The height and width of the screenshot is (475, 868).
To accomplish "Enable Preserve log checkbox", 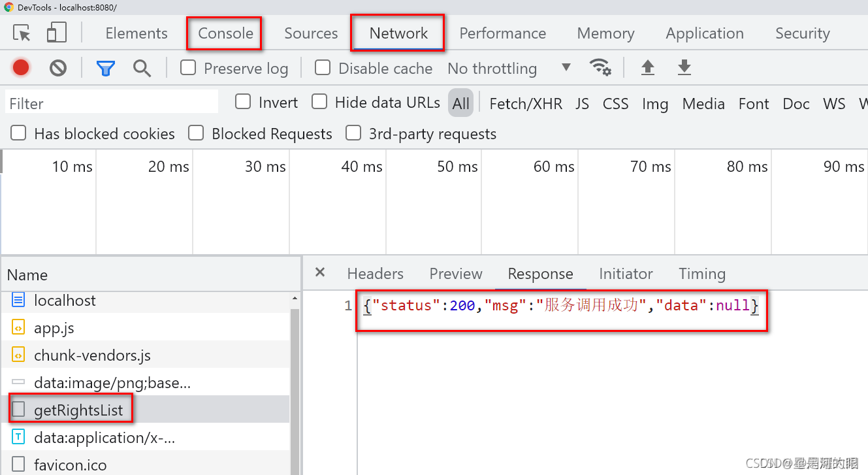I will (188, 67).
